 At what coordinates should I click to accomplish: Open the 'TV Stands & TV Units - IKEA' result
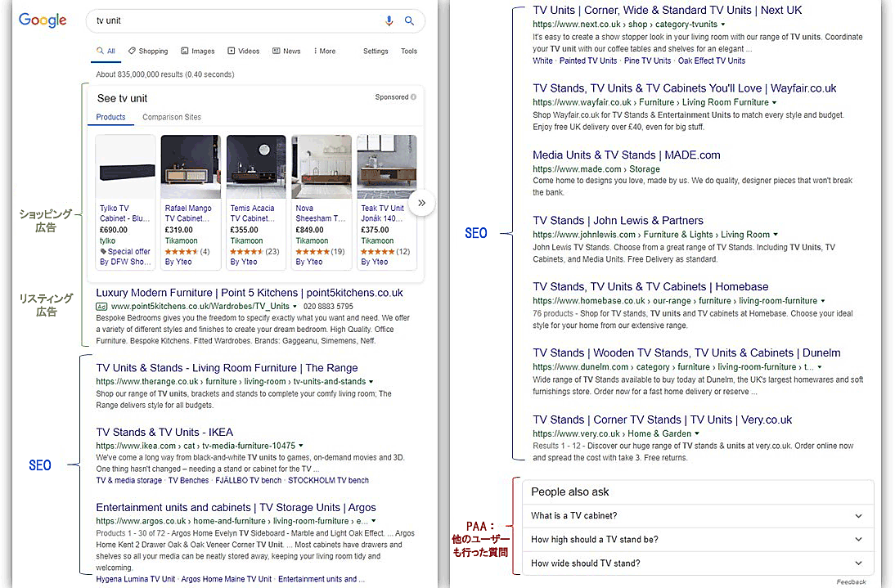[164, 432]
